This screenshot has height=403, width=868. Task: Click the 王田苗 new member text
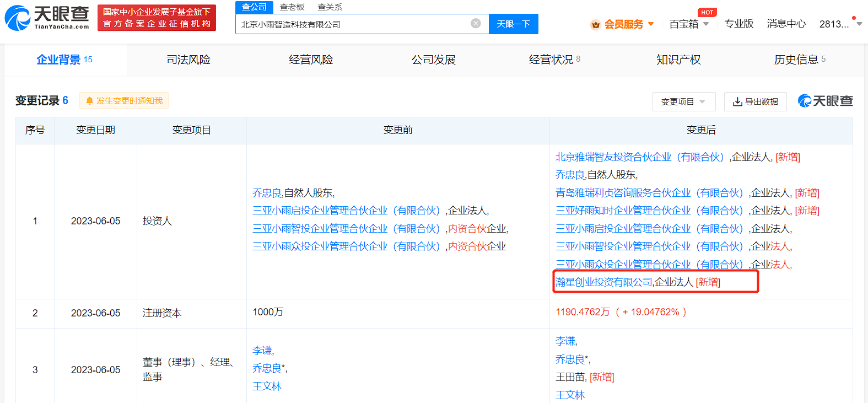[x=570, y=377]
